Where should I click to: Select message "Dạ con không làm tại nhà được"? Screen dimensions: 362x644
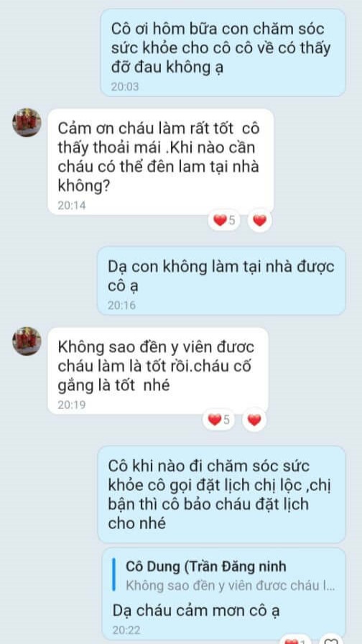tap(221, 280)
